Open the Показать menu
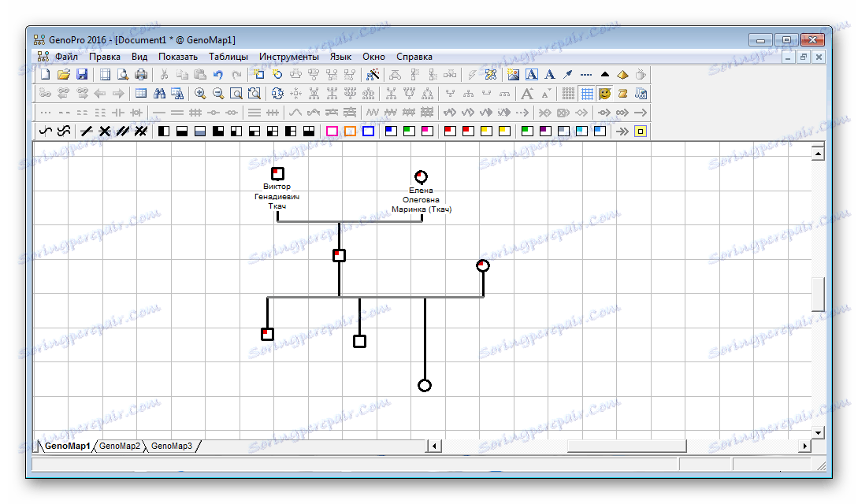This screenshot has width=858, height=504. [178, 57]
